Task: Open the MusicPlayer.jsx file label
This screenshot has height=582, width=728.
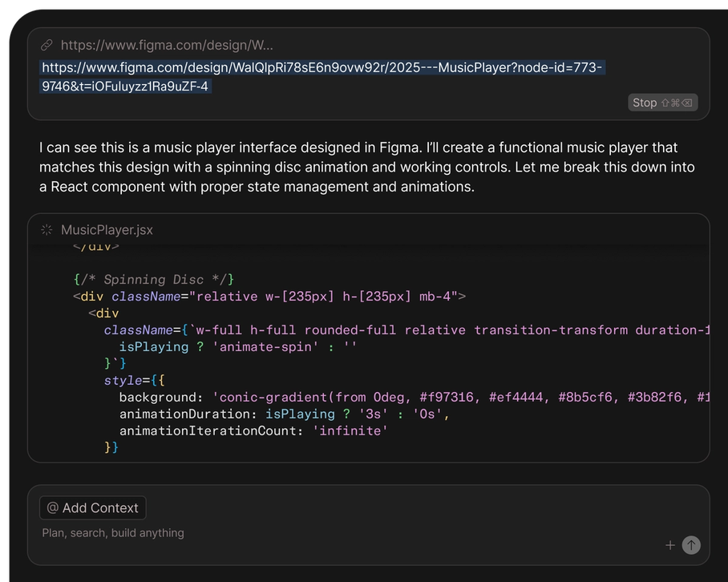Action: pos(107,230)
